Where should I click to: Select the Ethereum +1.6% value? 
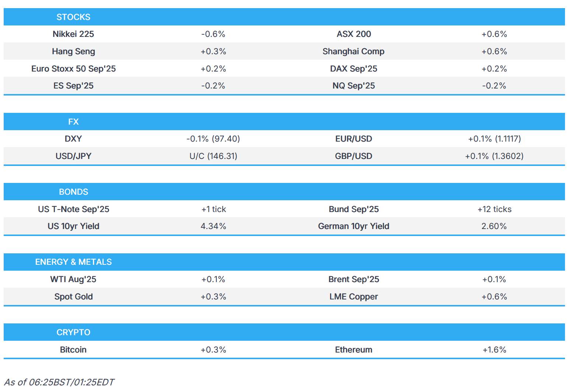pyautogui.click(x=494, y=350)
